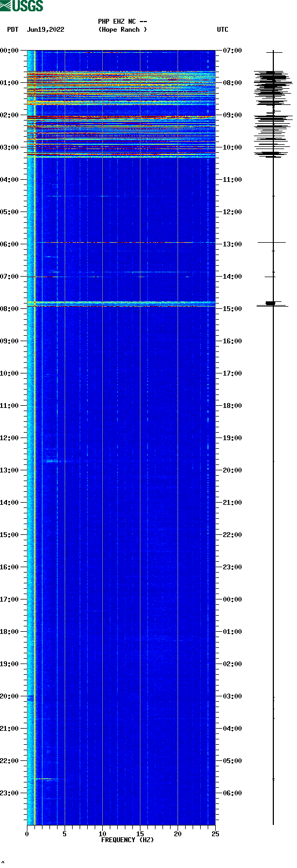
Task: Click the seismogram burst near 15:00 UTC
Action: (273, 304)
